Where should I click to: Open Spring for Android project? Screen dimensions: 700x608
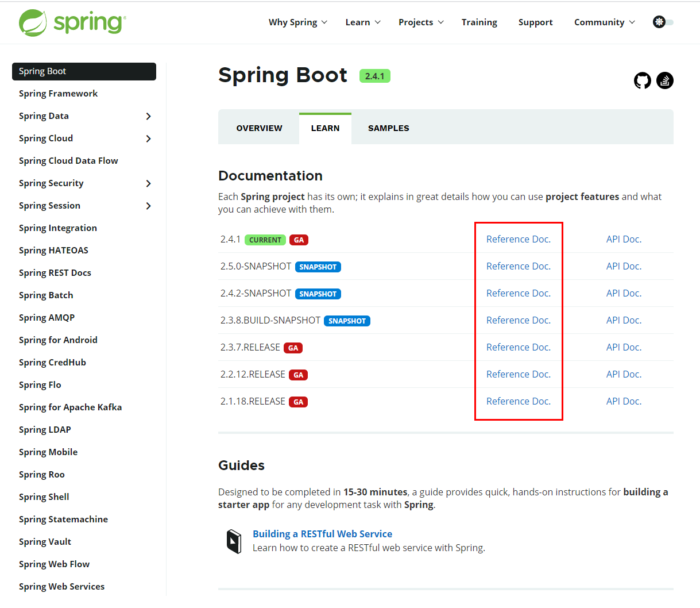(58, 340)
